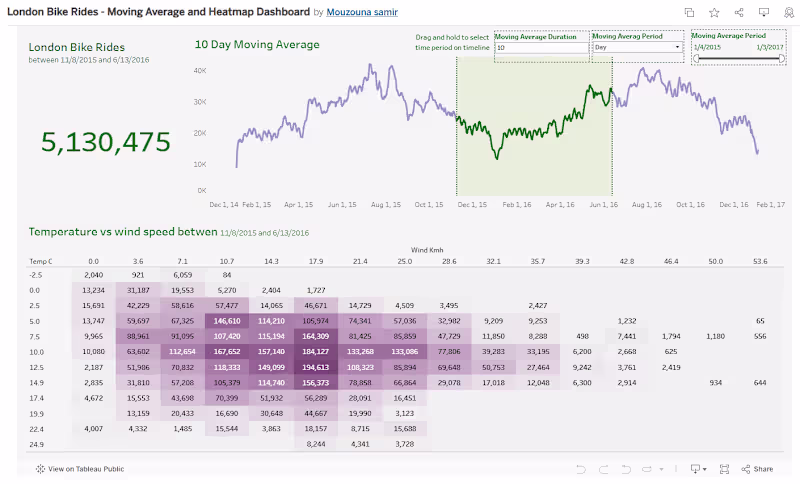Click the redo arrow in bottom toolbar

(603, 468)
